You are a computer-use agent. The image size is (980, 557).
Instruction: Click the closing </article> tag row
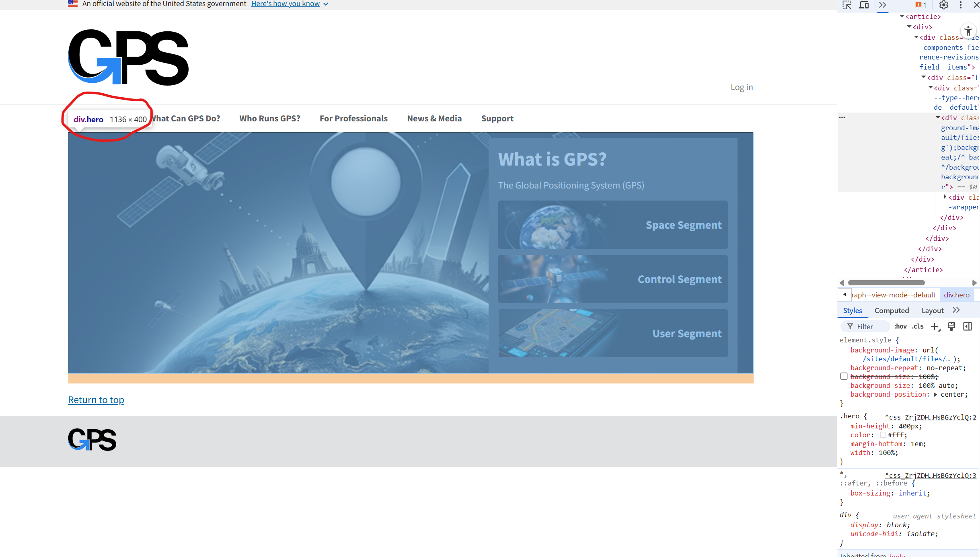[923, 270]
